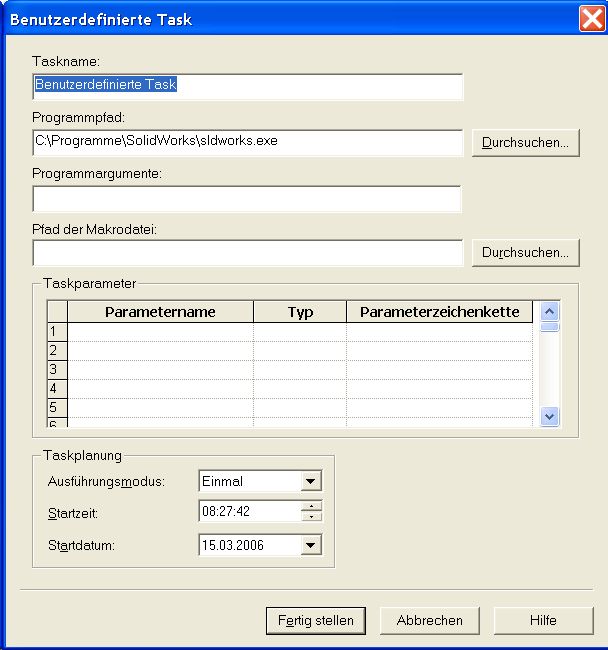Click the Startdatum date value 15.03.2006

tap(233, 545)
